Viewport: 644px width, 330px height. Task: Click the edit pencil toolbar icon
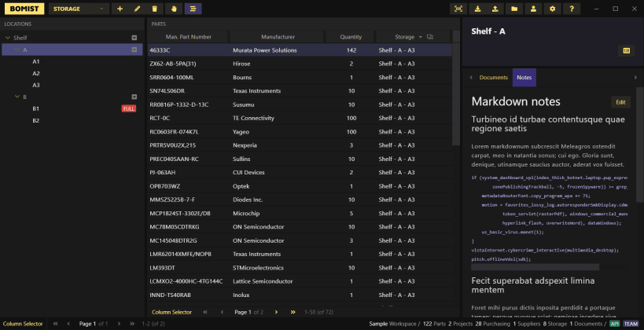tap(137, 9)
